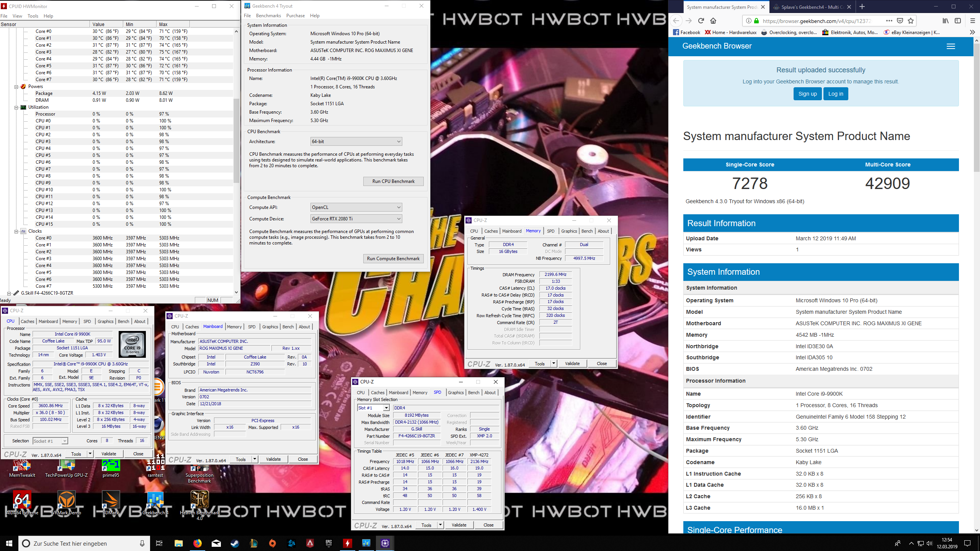
Task: Open VRMark Demo desktop shortcut
Action: (66, 503)
